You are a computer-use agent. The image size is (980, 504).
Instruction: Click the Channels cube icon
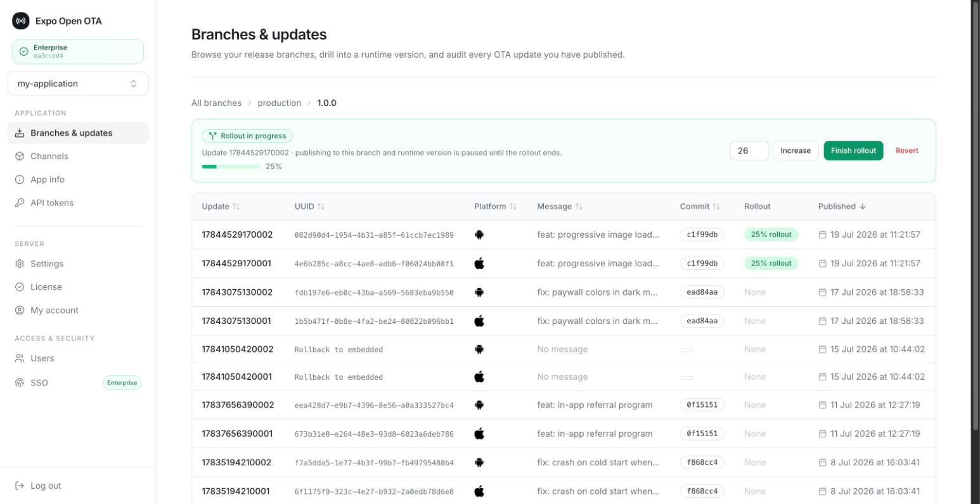20,156
